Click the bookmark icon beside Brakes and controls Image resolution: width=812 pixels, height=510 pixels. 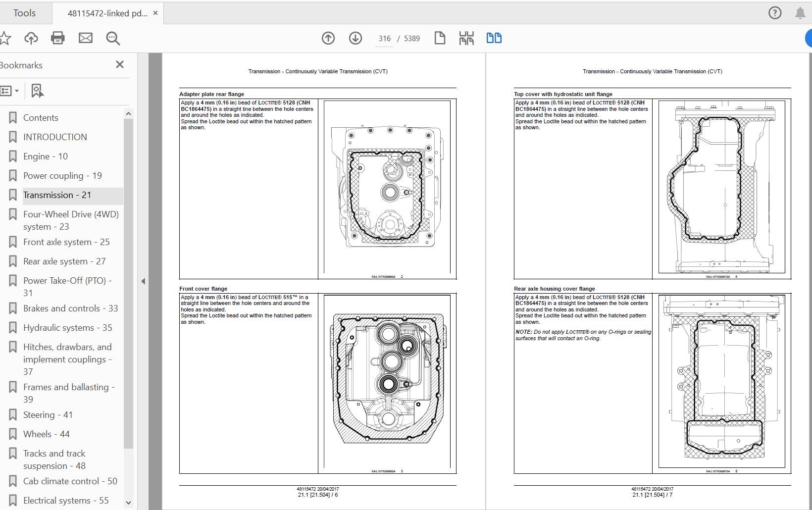click(13, 308)
